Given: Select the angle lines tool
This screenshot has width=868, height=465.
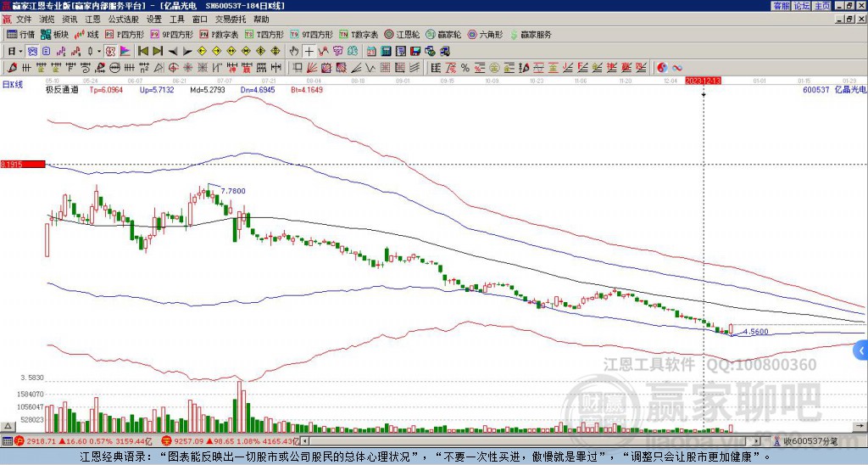Looking at the screenshot, I should [358, 68].
